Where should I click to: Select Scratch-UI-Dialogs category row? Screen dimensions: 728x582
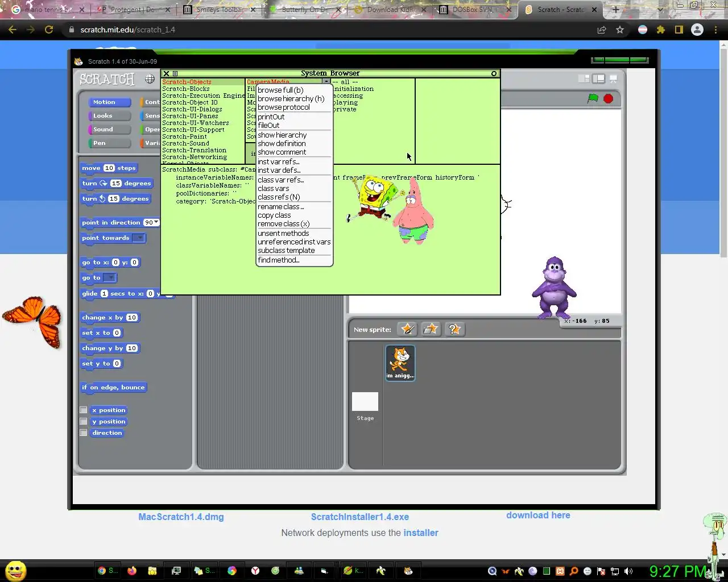pyautogui.click(x=192, y=109)
